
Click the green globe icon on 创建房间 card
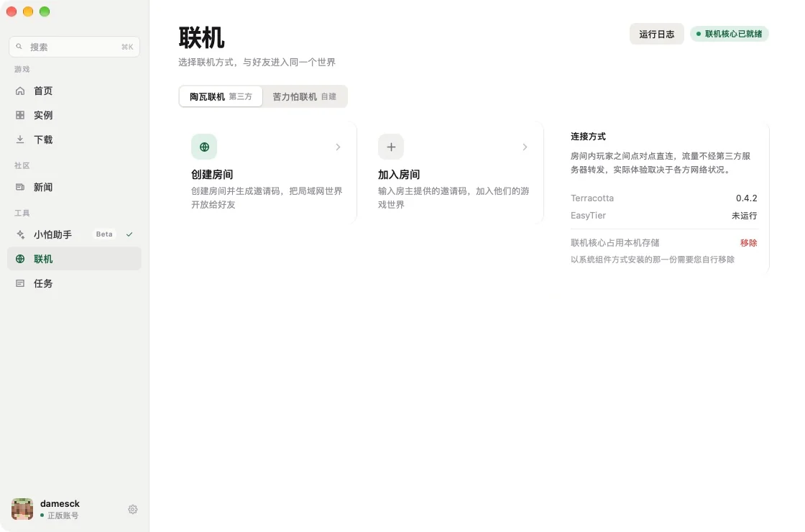(204, 147)
